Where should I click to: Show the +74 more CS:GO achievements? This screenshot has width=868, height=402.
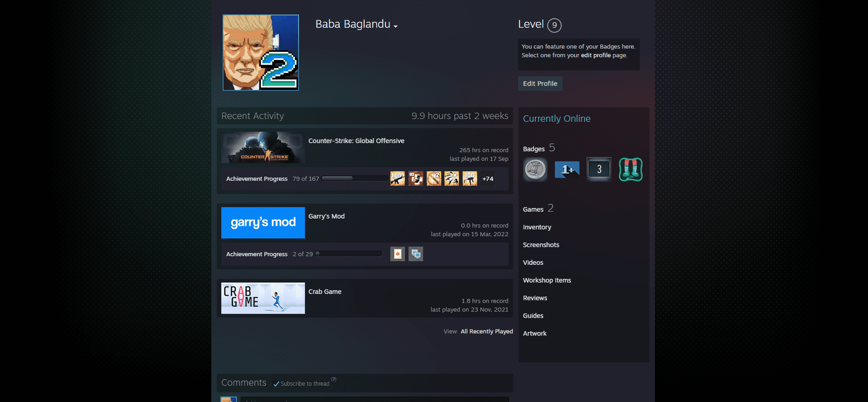pyautogui.click(x=488, y=179)
